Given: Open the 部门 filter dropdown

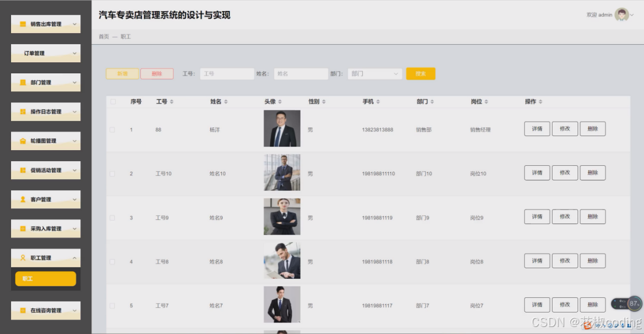Looking at the screenshot, I should tap(374, 74).
